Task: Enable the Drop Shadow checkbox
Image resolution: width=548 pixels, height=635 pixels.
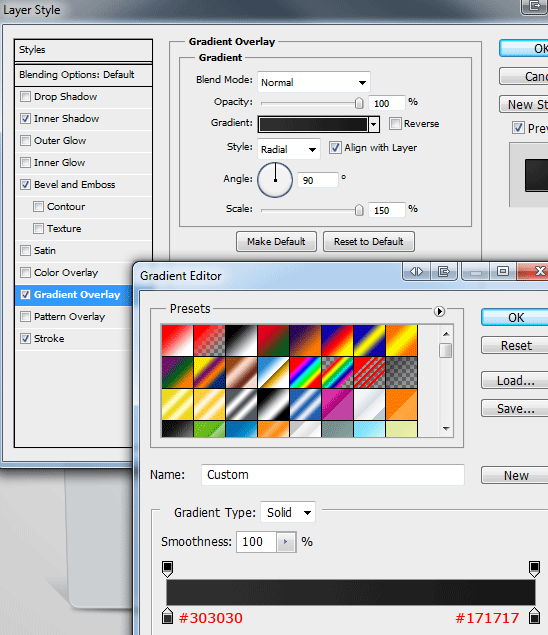Action: point(25,96)
